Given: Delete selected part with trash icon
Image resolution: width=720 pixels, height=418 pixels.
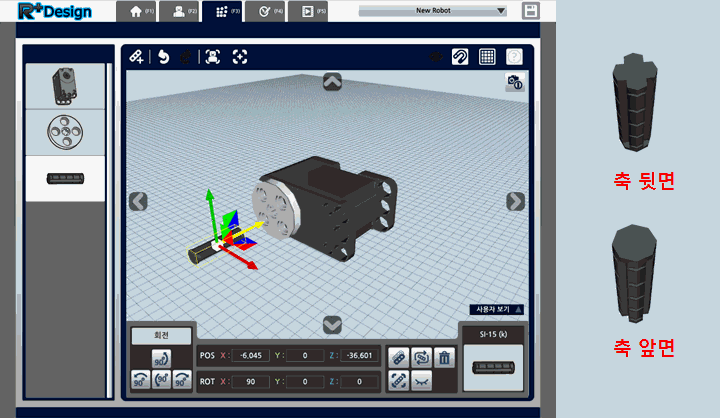Looking at the screenshot, I should click(x=445, y=356).
